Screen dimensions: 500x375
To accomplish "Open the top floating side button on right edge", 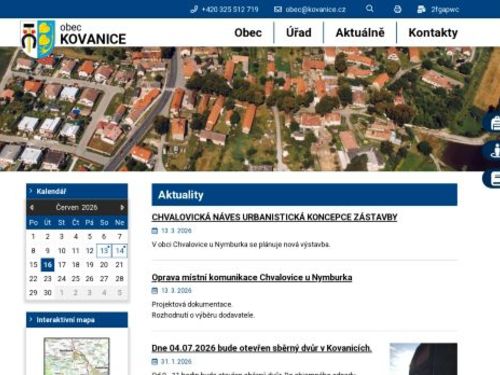I will (492, 123).
